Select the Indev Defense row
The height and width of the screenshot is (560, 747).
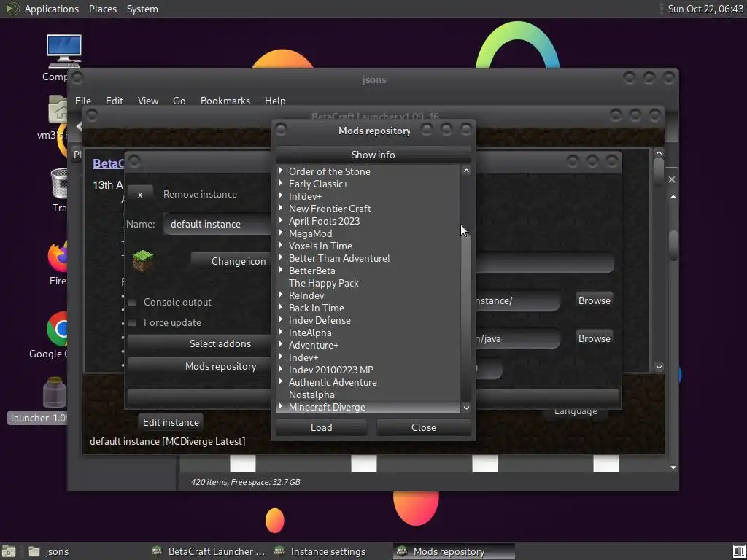click(x=368, y=320)
